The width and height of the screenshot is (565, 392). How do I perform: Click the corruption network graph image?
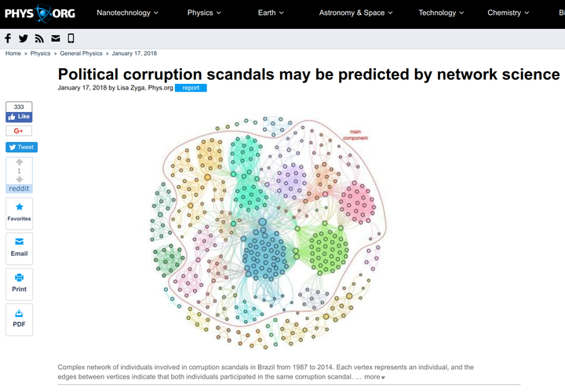coord(268,233)
